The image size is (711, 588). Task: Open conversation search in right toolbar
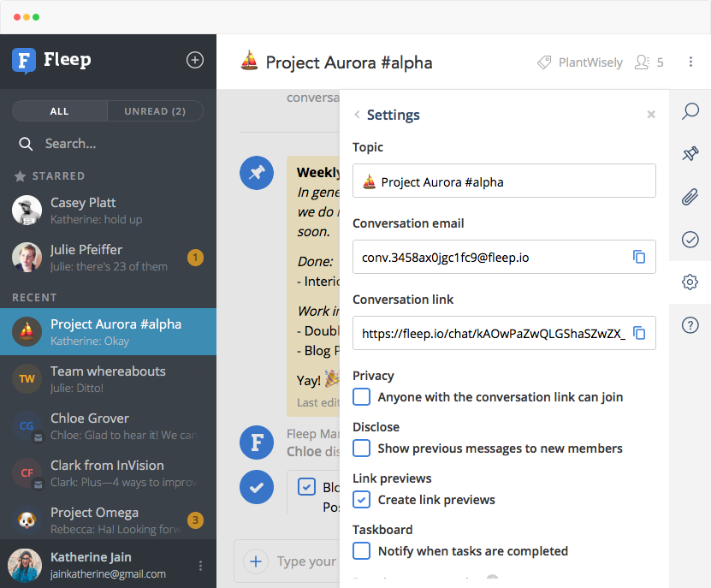point(690,111)
